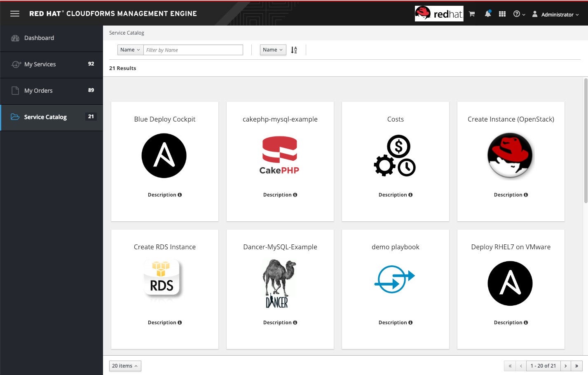Click the cakephp-mysql-example title

280,119
